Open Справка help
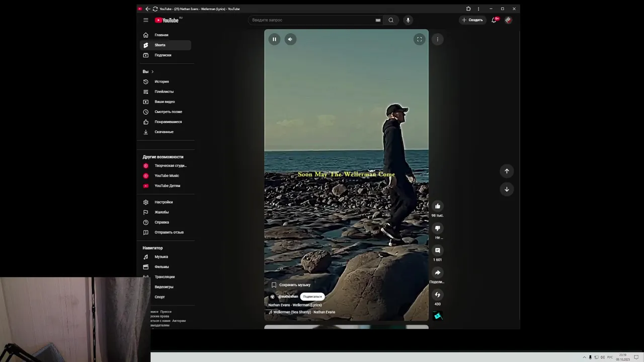This screenshot has width=644, height=362. 166,222
